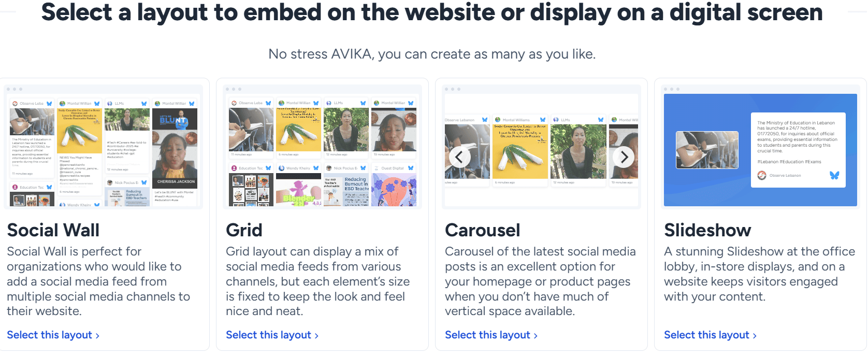Click the chevron after Slideshow's 'Select this layout'
868x355 pixels.
755,336
